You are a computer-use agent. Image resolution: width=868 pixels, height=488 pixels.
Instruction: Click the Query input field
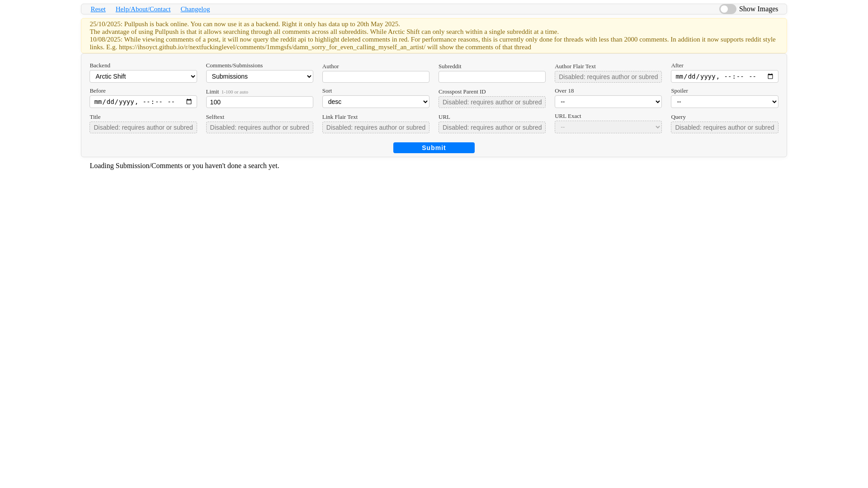pos(725,127)
